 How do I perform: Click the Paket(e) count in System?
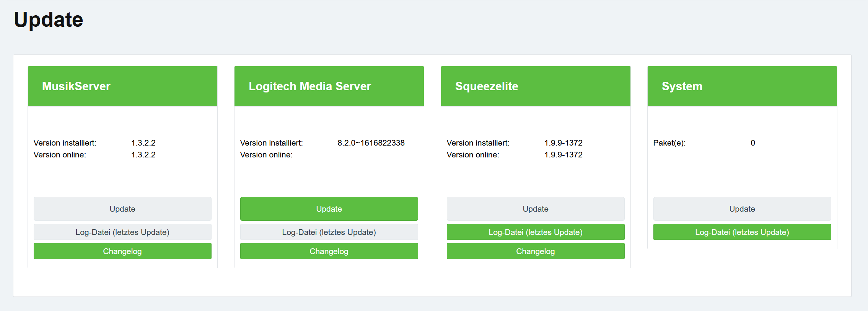coord(753,143)
